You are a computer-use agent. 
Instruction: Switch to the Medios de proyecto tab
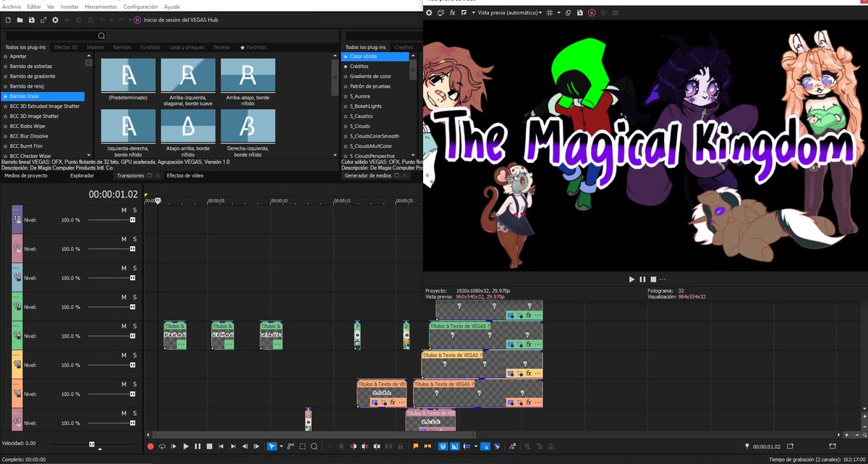coord(26,175)
